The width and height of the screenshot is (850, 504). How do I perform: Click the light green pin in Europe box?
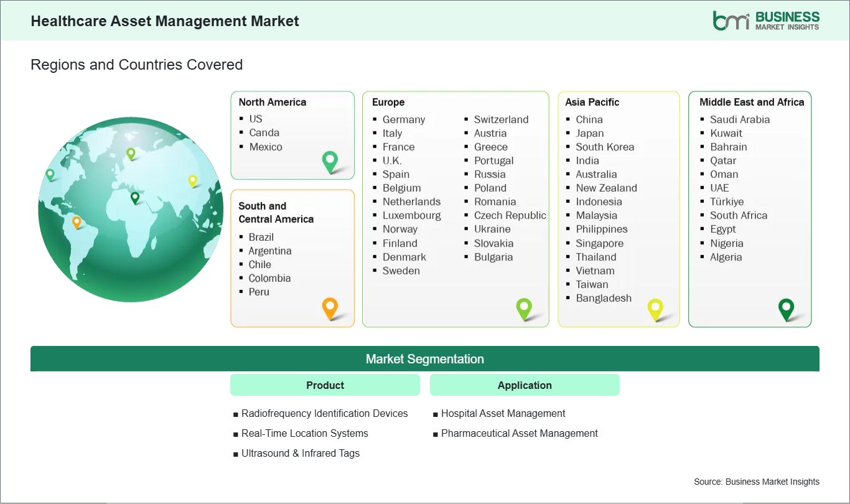pos(524,309)
